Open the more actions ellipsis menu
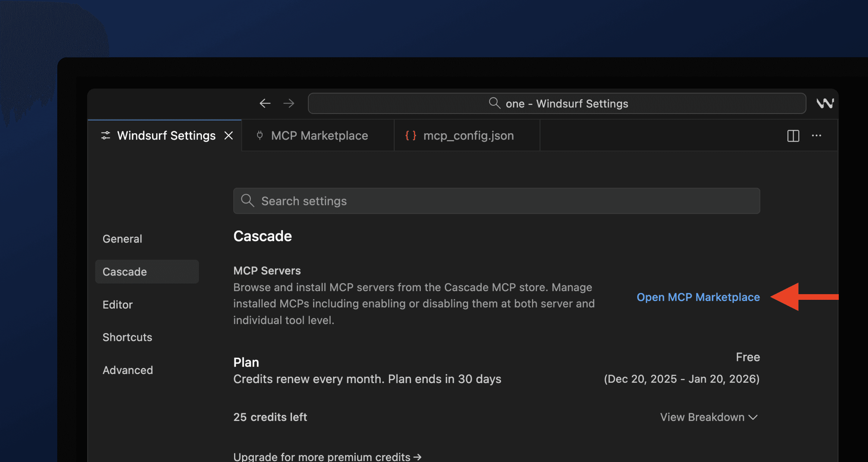This screenshot has height=462, width=868. click(816, 136)
